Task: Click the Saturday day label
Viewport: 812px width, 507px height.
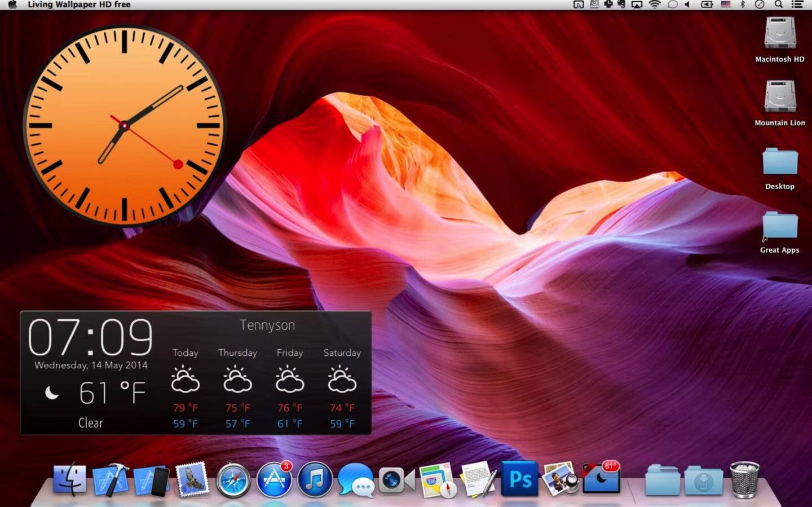Action: pyautogui.click(x=342, y=353)
